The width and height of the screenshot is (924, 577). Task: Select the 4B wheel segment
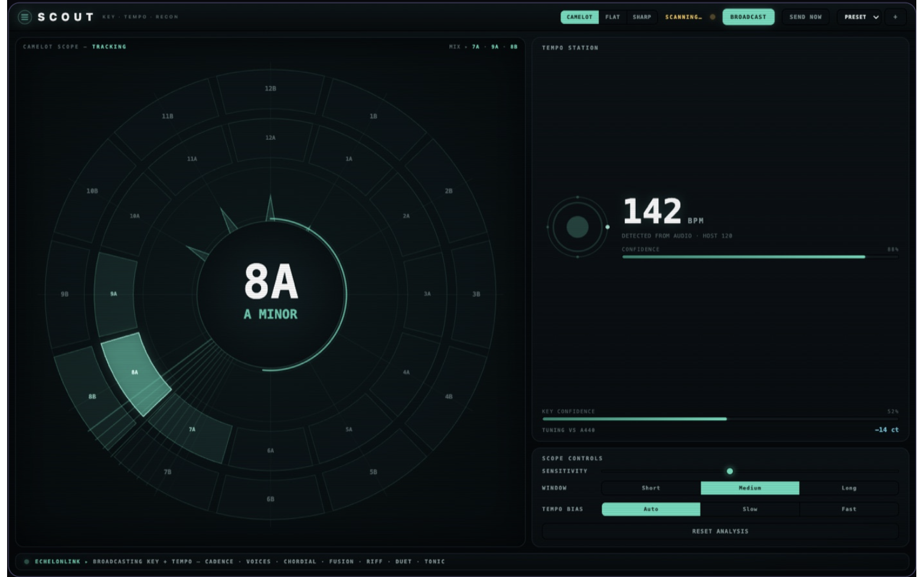449,396
